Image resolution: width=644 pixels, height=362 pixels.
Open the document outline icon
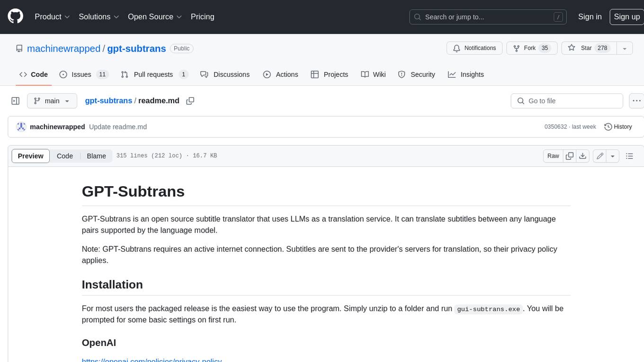[629, 156]
